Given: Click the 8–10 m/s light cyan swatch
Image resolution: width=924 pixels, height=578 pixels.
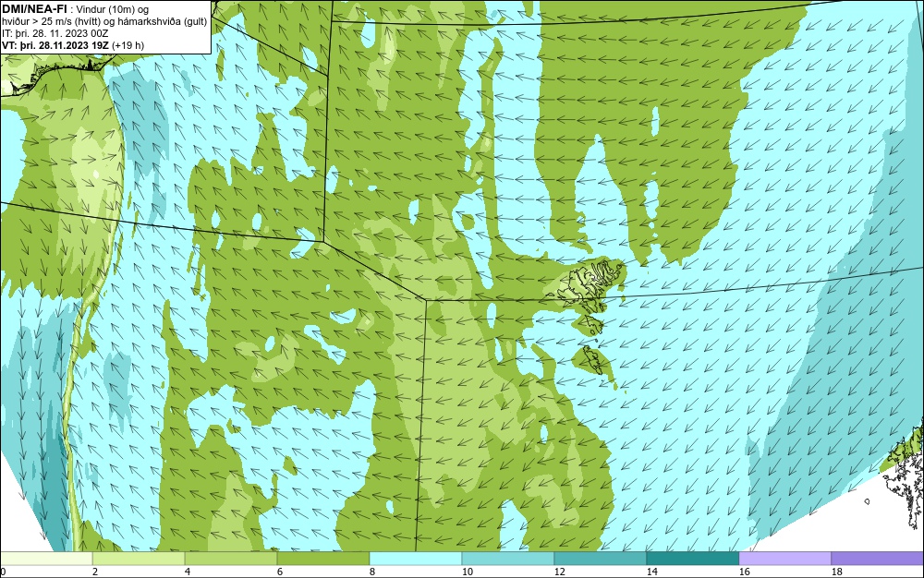Looking at the screenshot, I should (416, 558).
